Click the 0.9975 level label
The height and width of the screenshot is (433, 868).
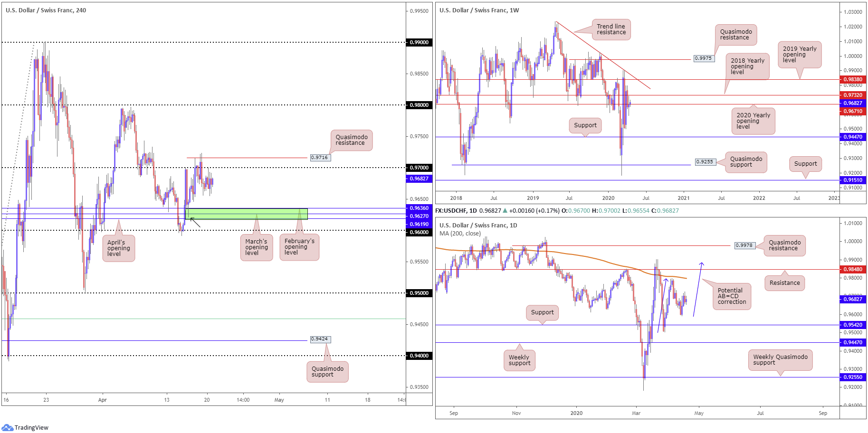tap(703, 58)
